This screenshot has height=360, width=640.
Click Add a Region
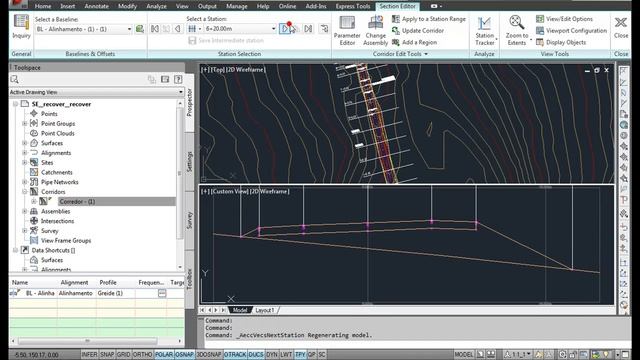click(414, 42)
